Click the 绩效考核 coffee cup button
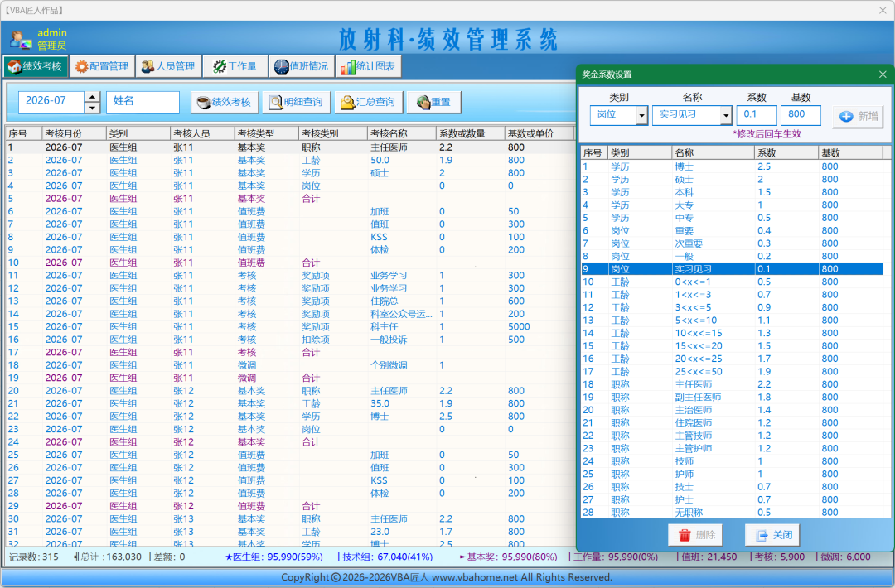Screen dimensions: 895x588 pyautogui.click(x=225, y=102)
